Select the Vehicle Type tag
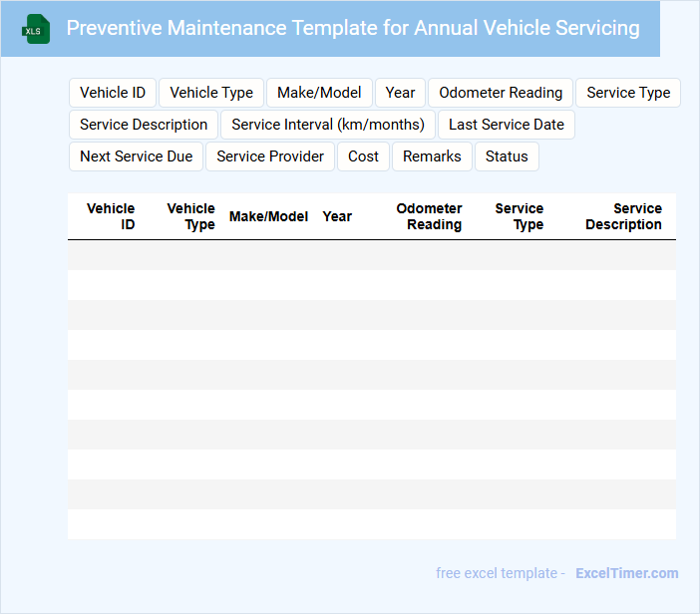 [211, 93]
